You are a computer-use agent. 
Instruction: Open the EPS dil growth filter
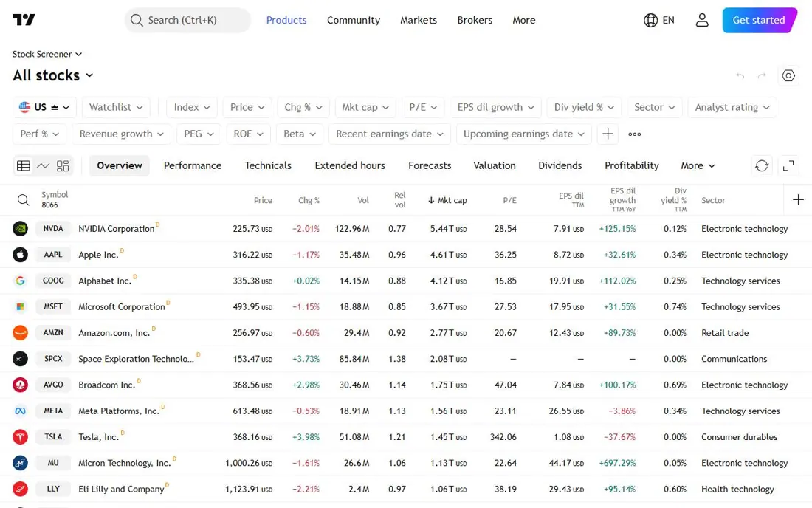coord(495,107)
